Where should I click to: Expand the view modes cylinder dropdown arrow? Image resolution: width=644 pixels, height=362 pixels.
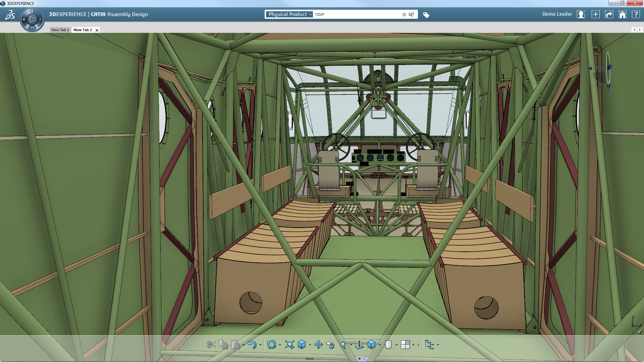396,345
